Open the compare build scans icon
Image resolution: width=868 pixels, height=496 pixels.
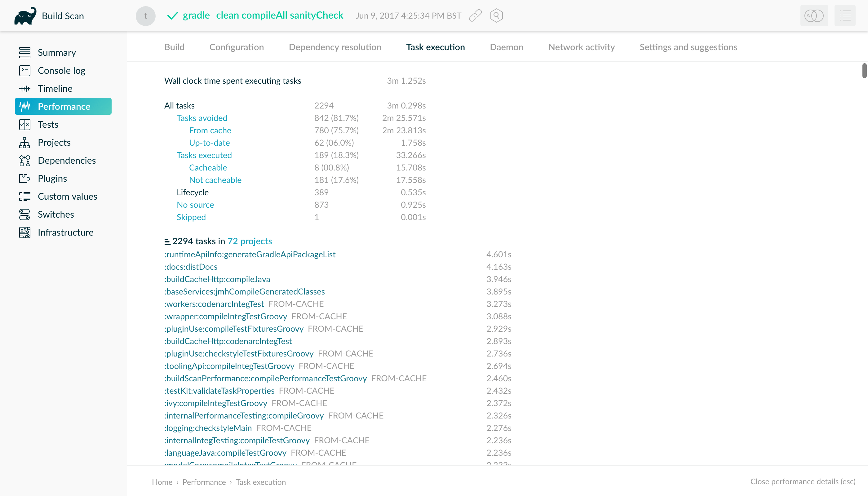[x=814, y=16]
